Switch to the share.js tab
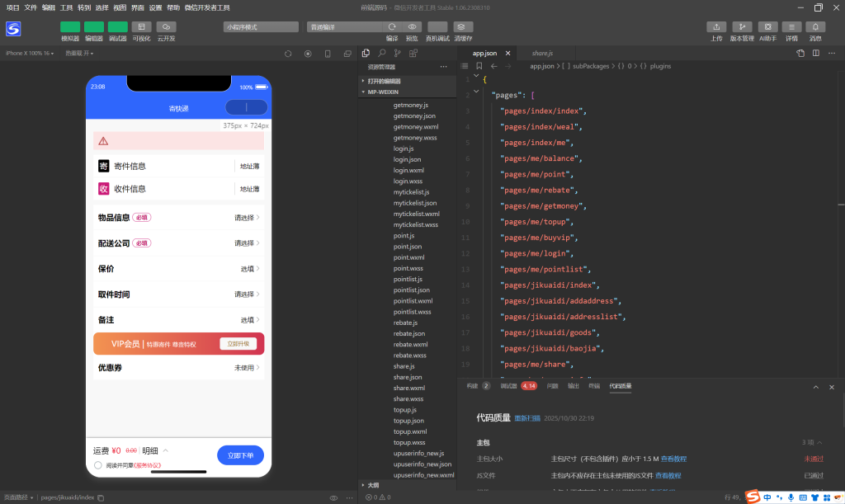Viewport: 845px width, 504px height. click(542, 53)
